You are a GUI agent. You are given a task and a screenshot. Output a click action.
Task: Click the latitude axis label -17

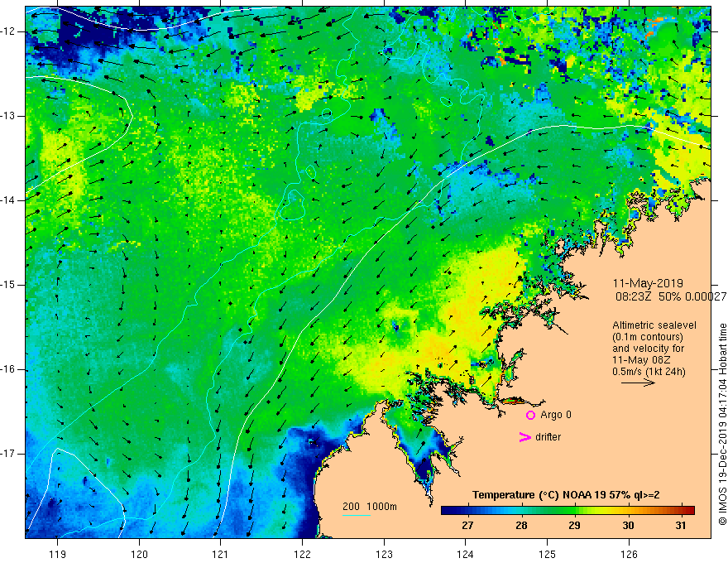tap(9, 454)
